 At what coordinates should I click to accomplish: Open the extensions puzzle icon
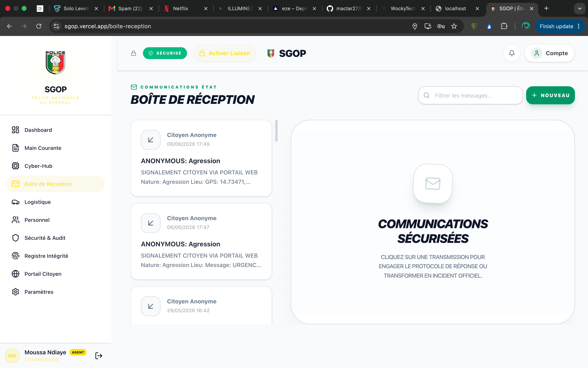(504, 26)
